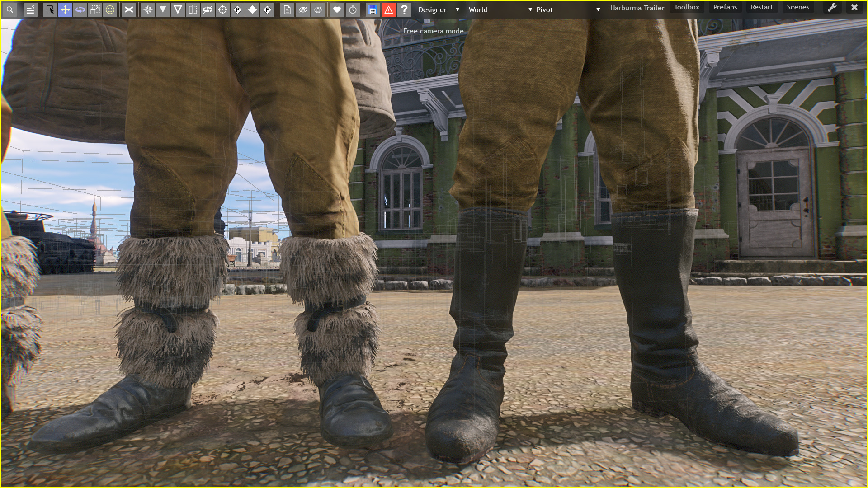This screenshot has width=868, height=488.
Task: Open the Toolbox tab
Action: [x=686, y=7]
